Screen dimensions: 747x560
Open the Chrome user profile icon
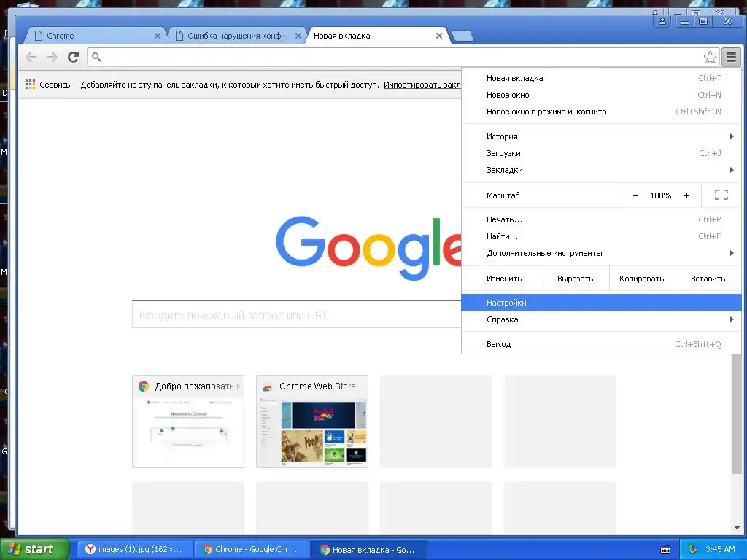point(662,21)
